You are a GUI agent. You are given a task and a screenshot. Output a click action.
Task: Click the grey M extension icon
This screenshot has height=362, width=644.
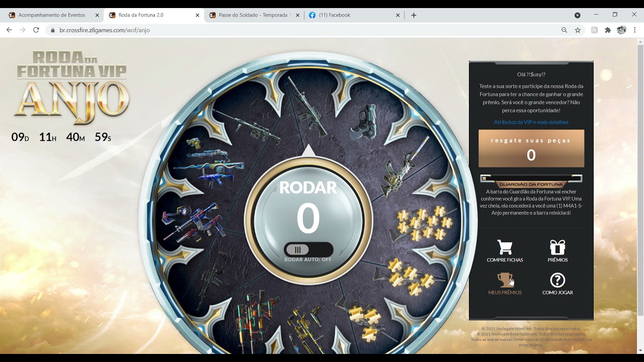click(595, 30)
